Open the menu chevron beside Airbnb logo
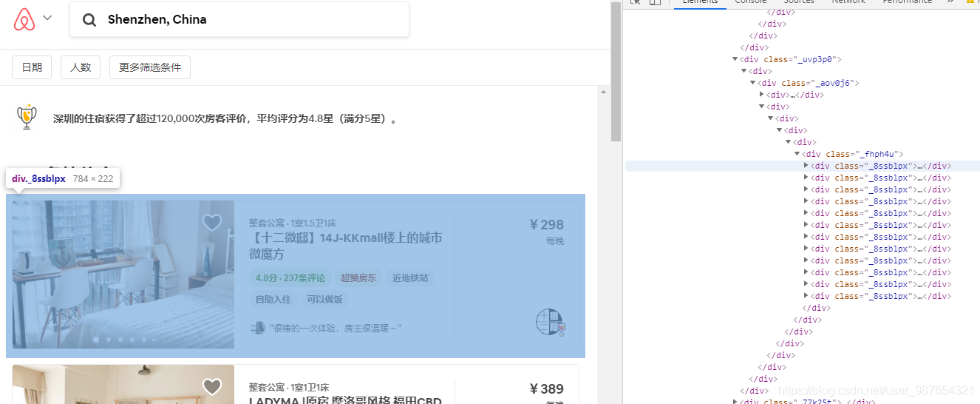Viewport: 980px width, 404px height. (x=47, y=18)
